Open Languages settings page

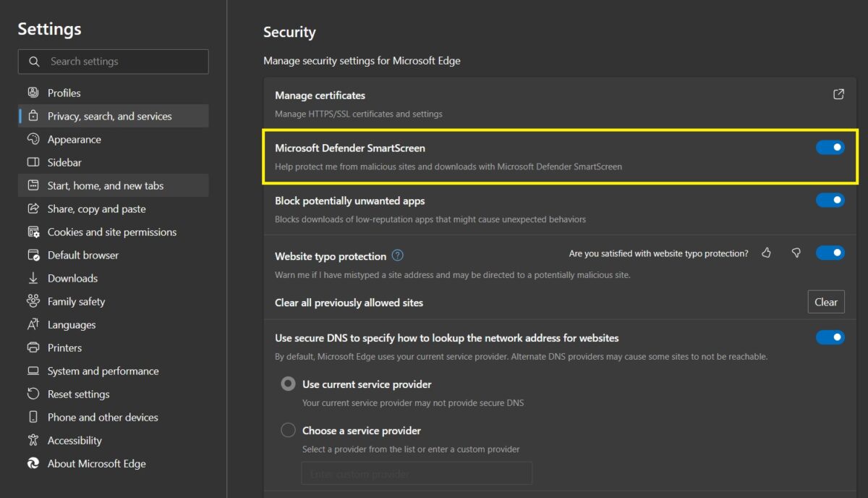pos(114,324)
